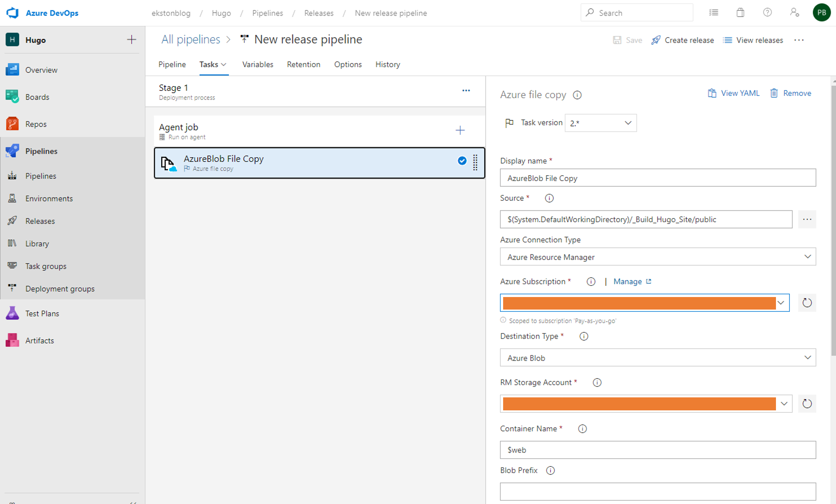The image size is (836, 504).
Task: Click the View releases button
Action: (x=753, y=40)
